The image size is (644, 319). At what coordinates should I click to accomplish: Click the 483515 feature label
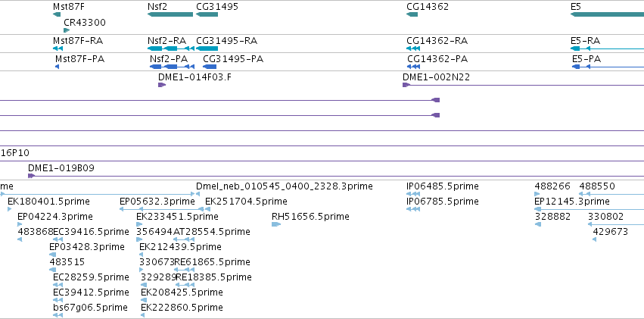pyautogui.click(x=67, y=262)
